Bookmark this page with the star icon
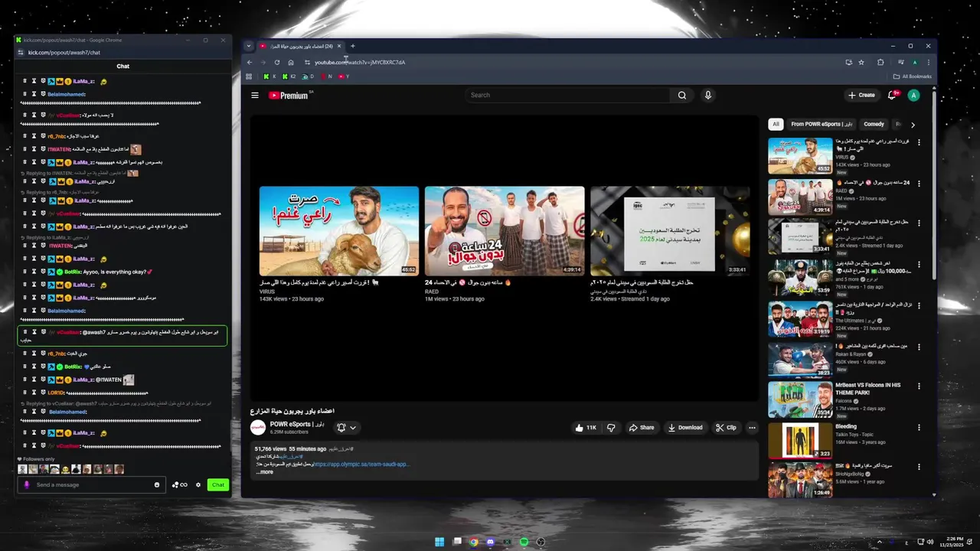 pyautogui.click(x=861, y=62)
